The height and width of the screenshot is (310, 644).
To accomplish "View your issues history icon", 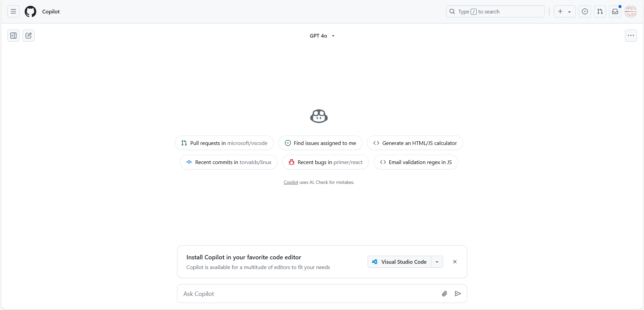I will pyautogui.click(x=585, y=11).
